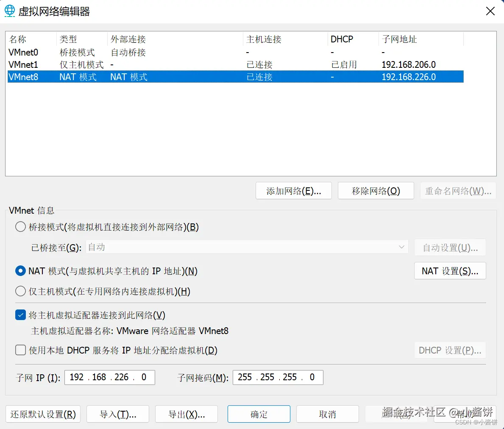
Task: Click 添加网络(E)... button
Action: coord(293,191)
